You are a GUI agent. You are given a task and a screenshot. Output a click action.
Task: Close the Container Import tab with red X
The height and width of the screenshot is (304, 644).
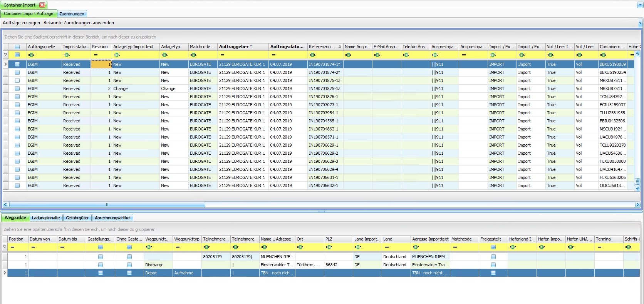pos(42,5)
